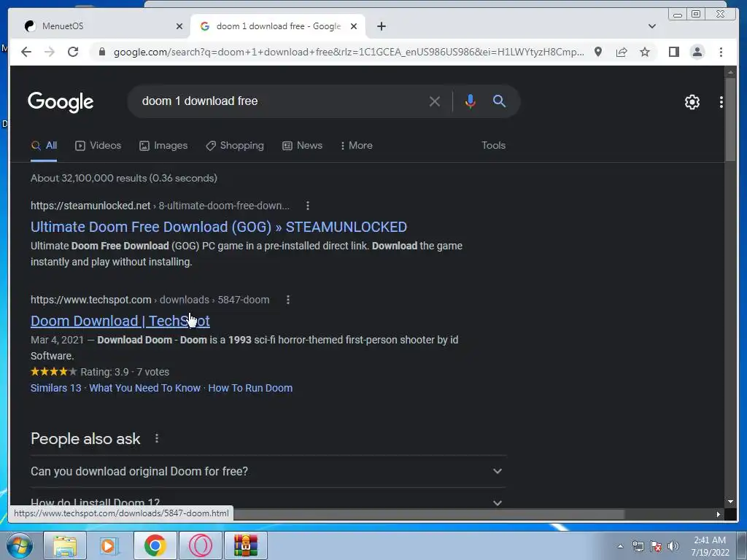Image resolution: width=747 pixels, height=560 pixels.
Task: Click the Google logo
Action: [61, 102]
